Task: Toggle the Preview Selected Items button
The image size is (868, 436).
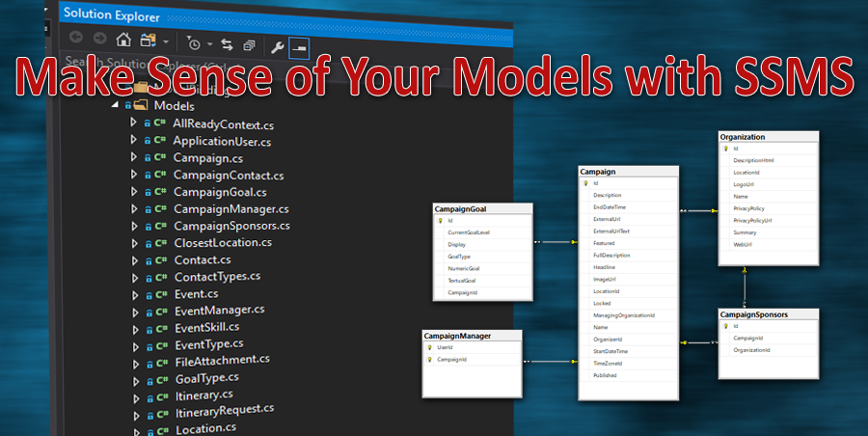Action: click(x=299, y=46)
